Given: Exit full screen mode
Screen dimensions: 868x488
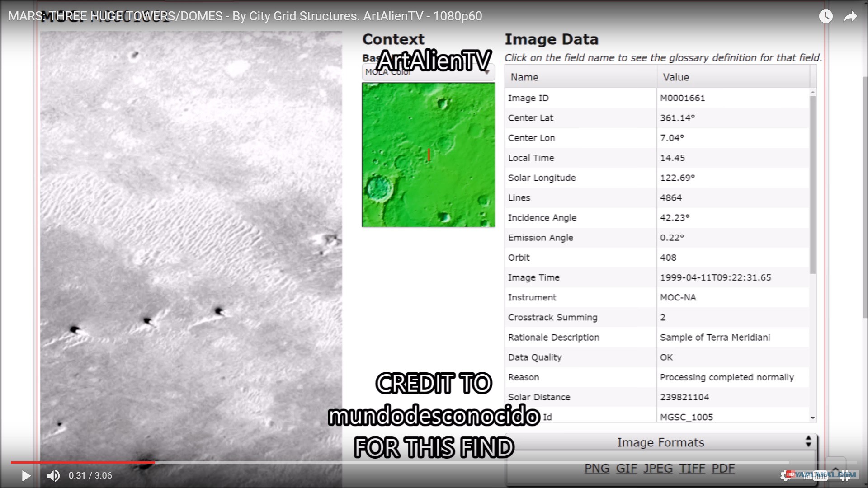Looking at the screenshot, I should click(x=844, y=475).
